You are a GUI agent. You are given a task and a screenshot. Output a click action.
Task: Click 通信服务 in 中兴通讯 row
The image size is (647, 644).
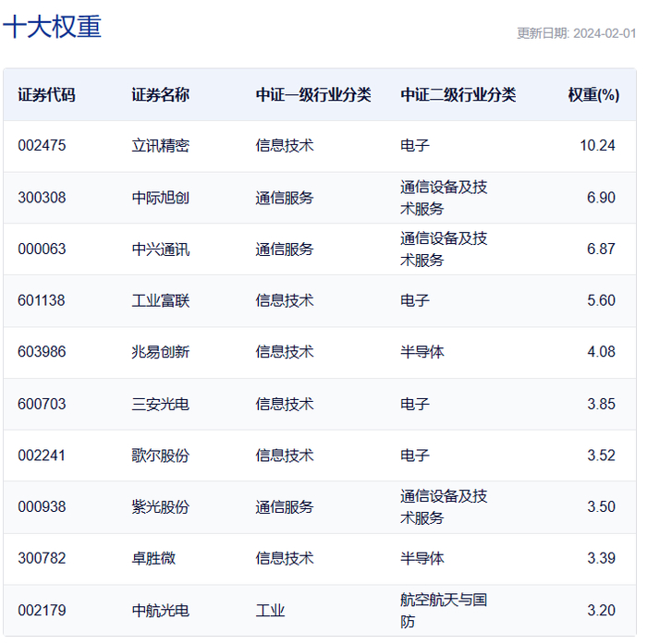tap(285, 249)
